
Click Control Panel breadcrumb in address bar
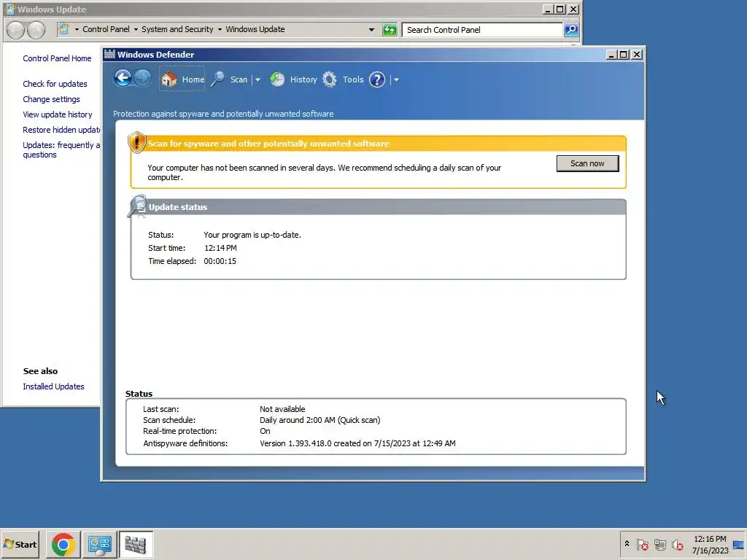[x=106, y=29]
